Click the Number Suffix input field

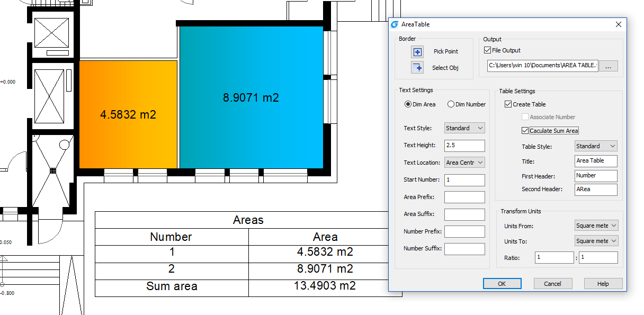(464, 249)
